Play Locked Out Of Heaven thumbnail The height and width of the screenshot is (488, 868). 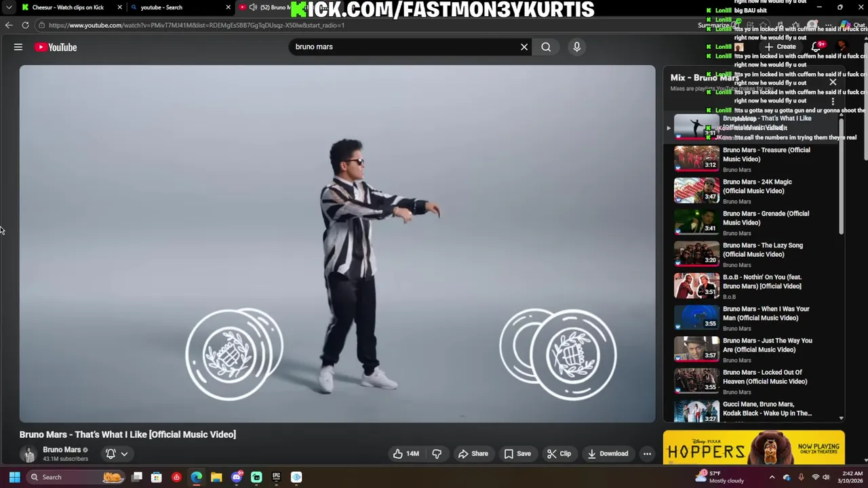[x=696, y=381]
